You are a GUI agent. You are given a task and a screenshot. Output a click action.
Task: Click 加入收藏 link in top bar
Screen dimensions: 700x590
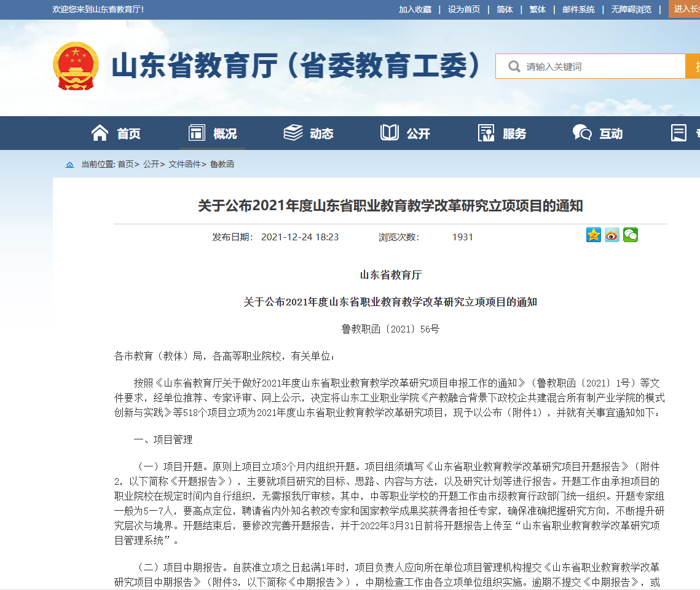coord(415,9)
